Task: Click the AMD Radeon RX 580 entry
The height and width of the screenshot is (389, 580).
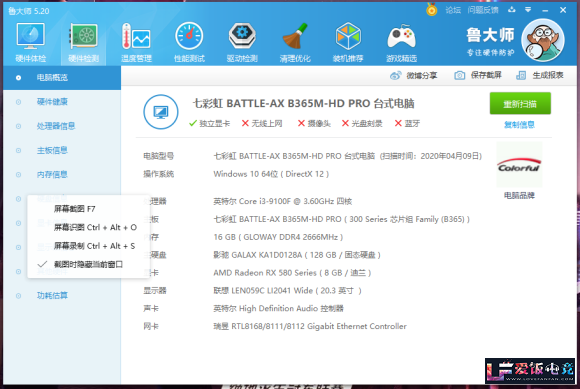Action: point(292,273)
